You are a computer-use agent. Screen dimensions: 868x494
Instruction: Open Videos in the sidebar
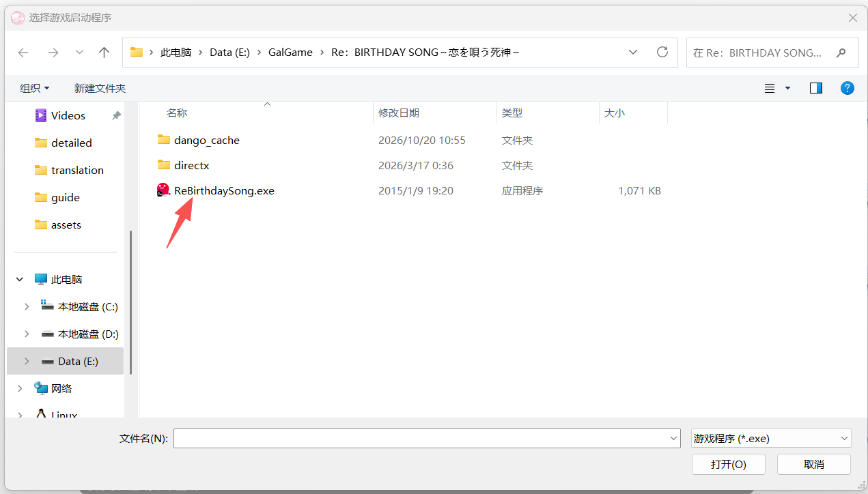(x=68, y=115)
